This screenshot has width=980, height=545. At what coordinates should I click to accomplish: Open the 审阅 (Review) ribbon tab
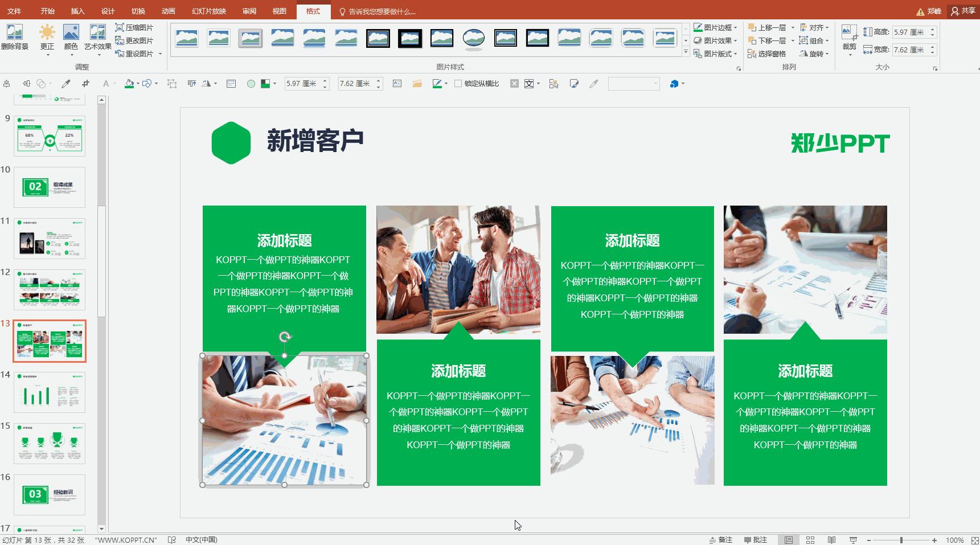249,10
